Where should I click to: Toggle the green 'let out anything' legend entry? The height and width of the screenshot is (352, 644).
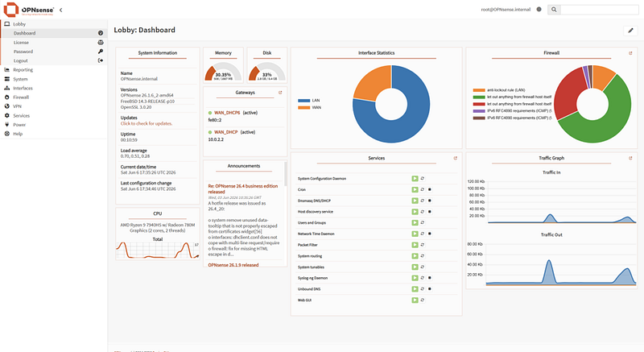[x=512, y=97]
